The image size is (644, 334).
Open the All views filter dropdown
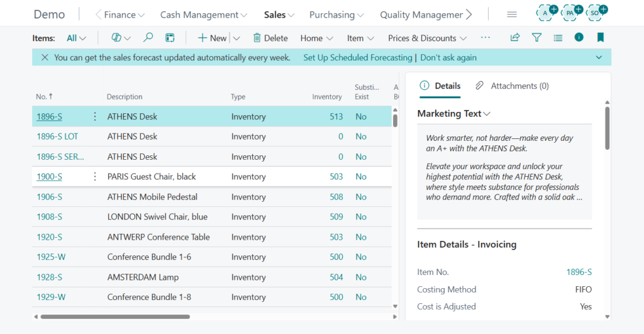76,38
